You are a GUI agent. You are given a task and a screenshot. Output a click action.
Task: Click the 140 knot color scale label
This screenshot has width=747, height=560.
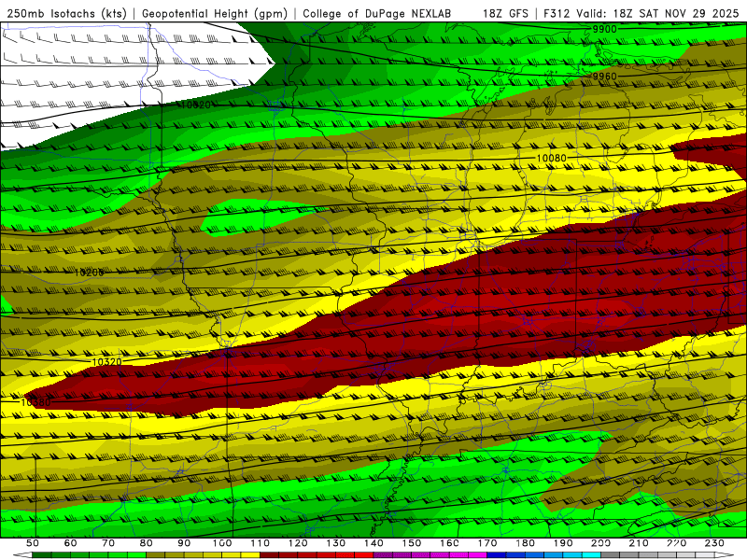tap(373, 543)
